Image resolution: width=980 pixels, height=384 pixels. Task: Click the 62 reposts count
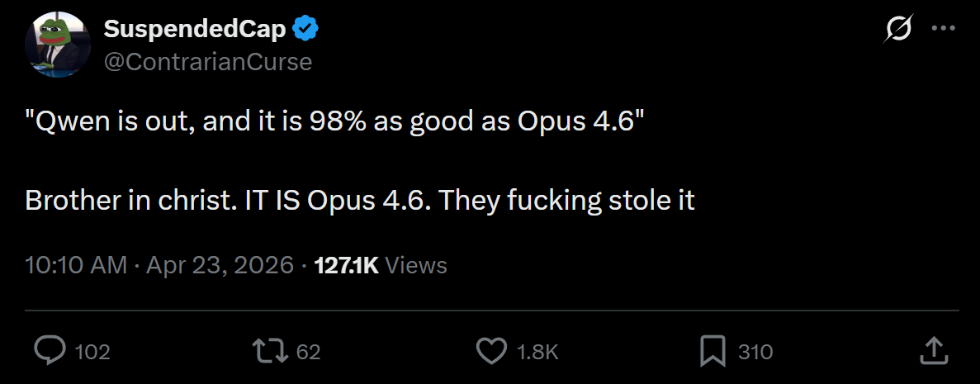(x=308, y=352)
